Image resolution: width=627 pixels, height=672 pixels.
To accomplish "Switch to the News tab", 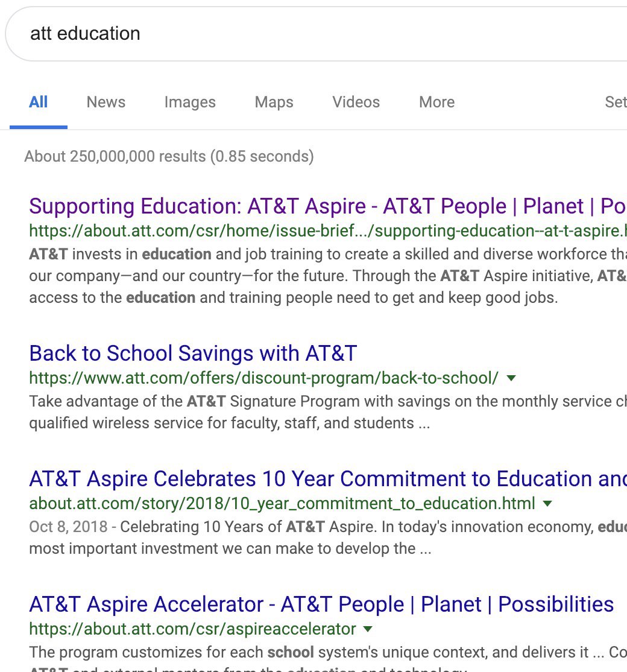I will [x=106, y=102].
